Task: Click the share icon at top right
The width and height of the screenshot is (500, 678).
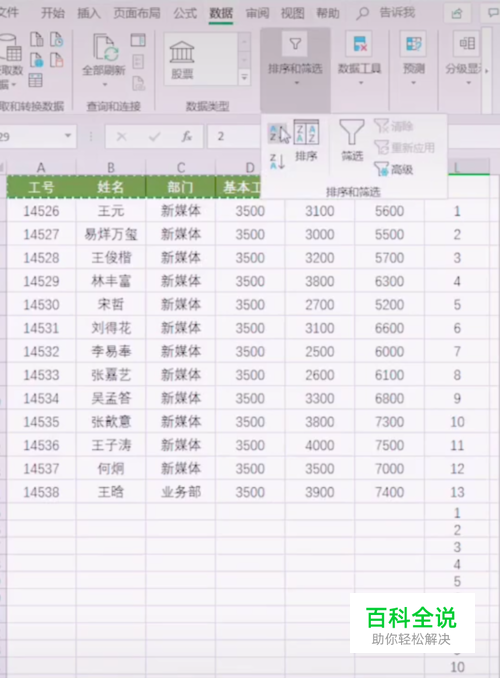Action: coord(457,14)
